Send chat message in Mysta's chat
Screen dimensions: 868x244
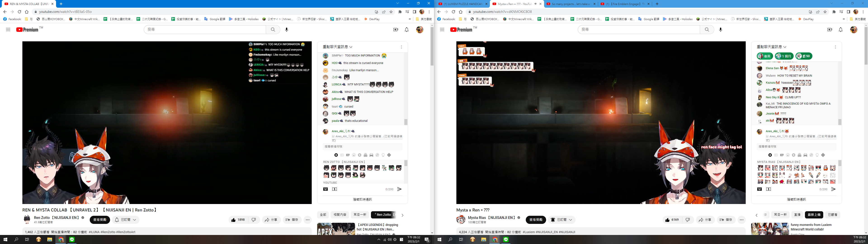point(833,189)
